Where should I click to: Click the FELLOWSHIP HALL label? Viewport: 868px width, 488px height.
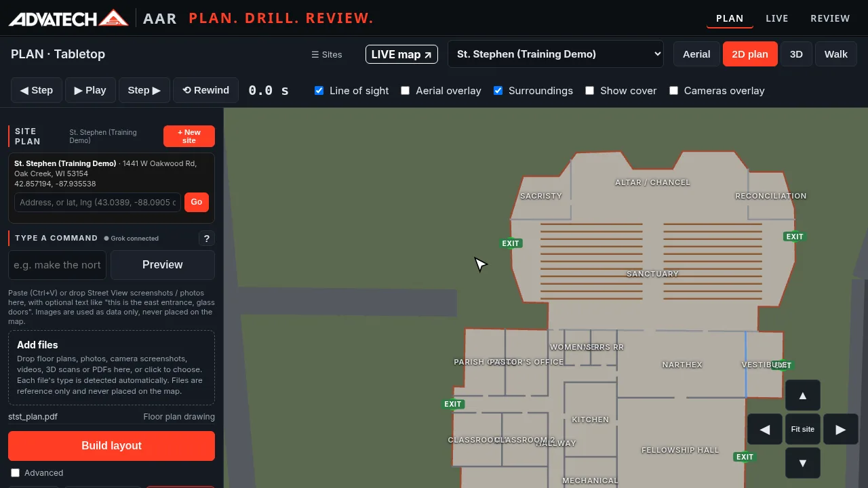680,450
